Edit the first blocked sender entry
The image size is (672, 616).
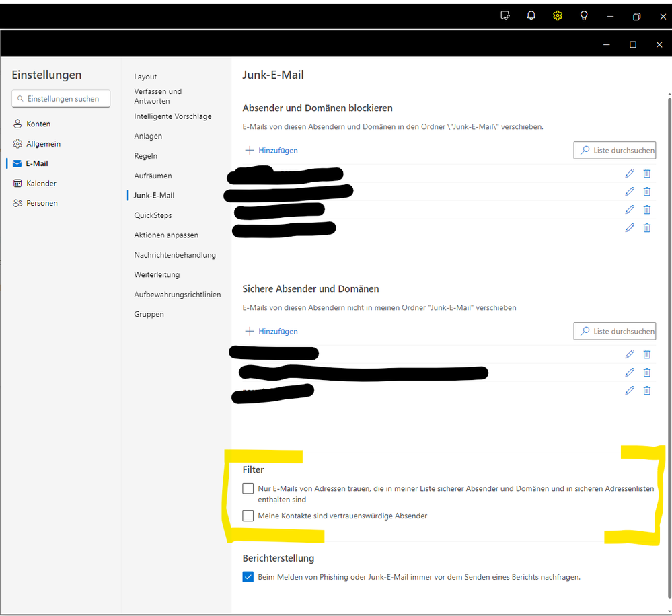(x=629, y=174)
